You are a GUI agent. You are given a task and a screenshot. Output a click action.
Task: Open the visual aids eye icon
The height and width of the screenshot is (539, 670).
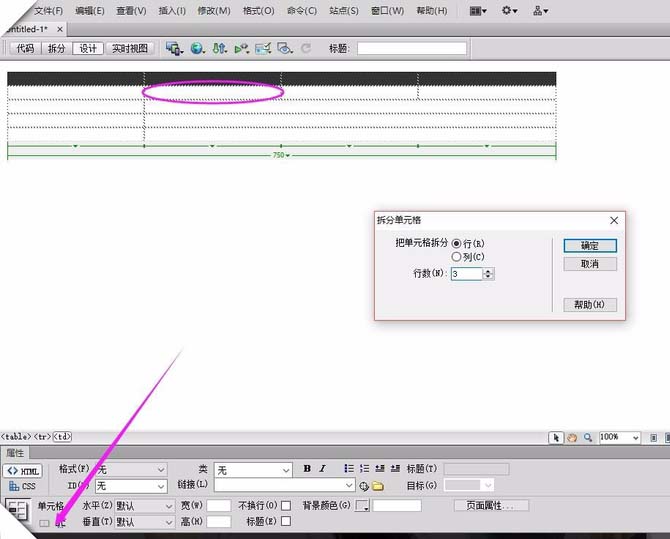click(285, 48)
